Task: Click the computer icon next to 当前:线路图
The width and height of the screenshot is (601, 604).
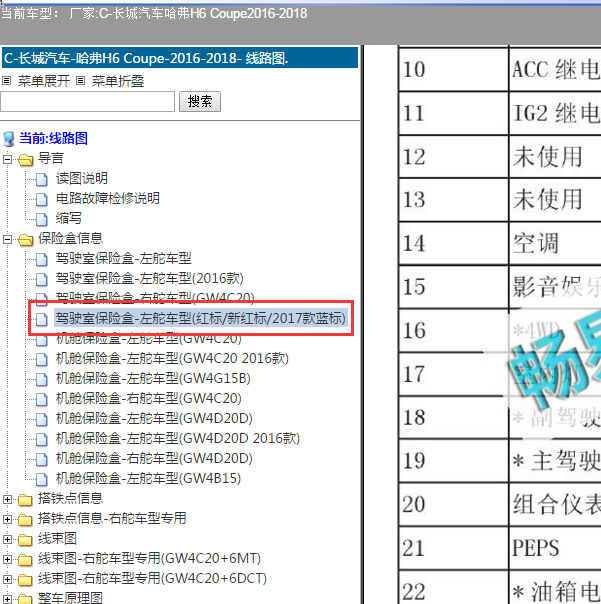Action: point(8,139)
